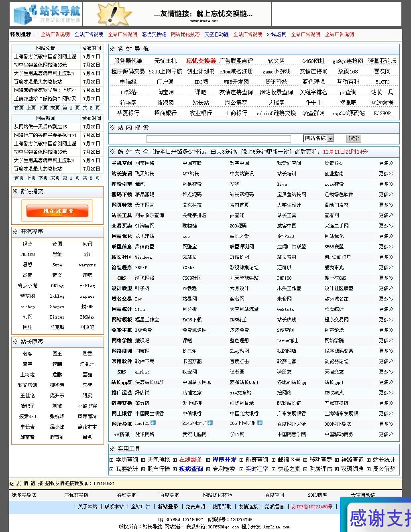This screenshot has height=532, width=411.
Task: Open 招商银行 in 名站导航
Action: 165,113
